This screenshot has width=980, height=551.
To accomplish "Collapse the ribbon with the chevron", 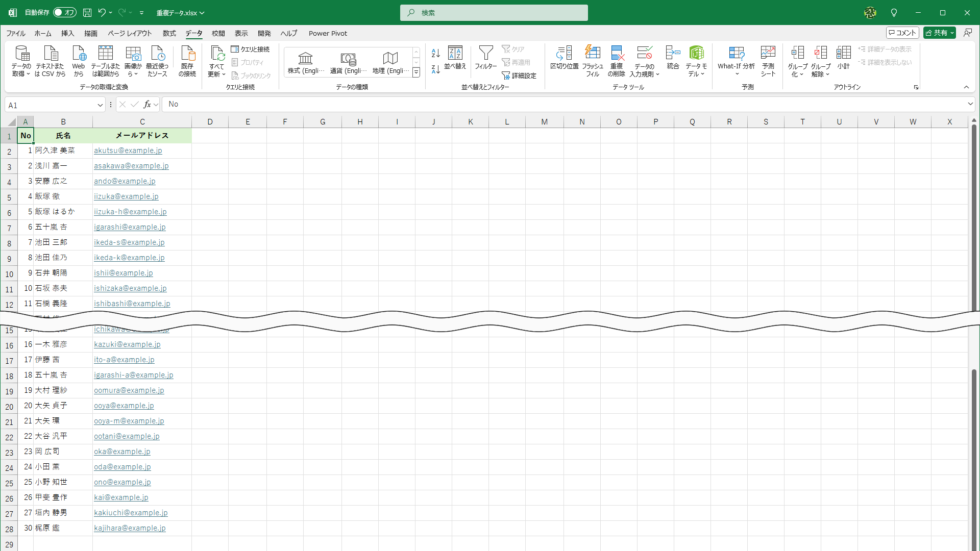I will click(x=966, y=87).
